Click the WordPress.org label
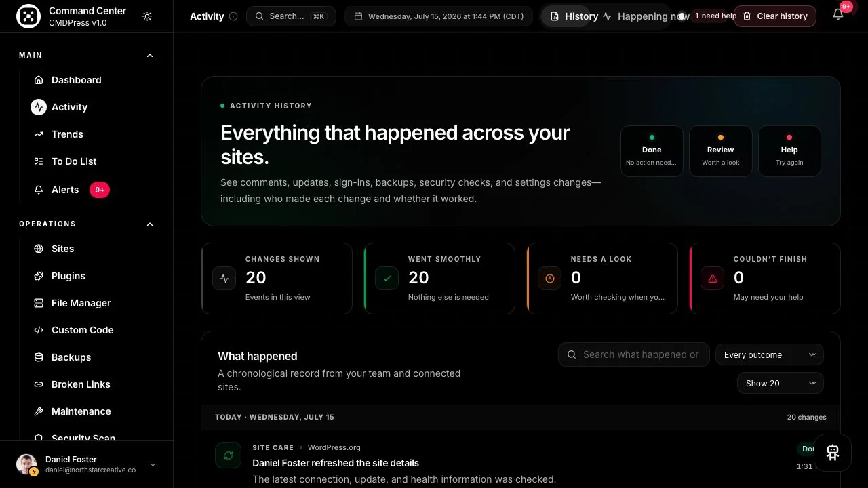The image size is (868, 488). tap(334, 447)
